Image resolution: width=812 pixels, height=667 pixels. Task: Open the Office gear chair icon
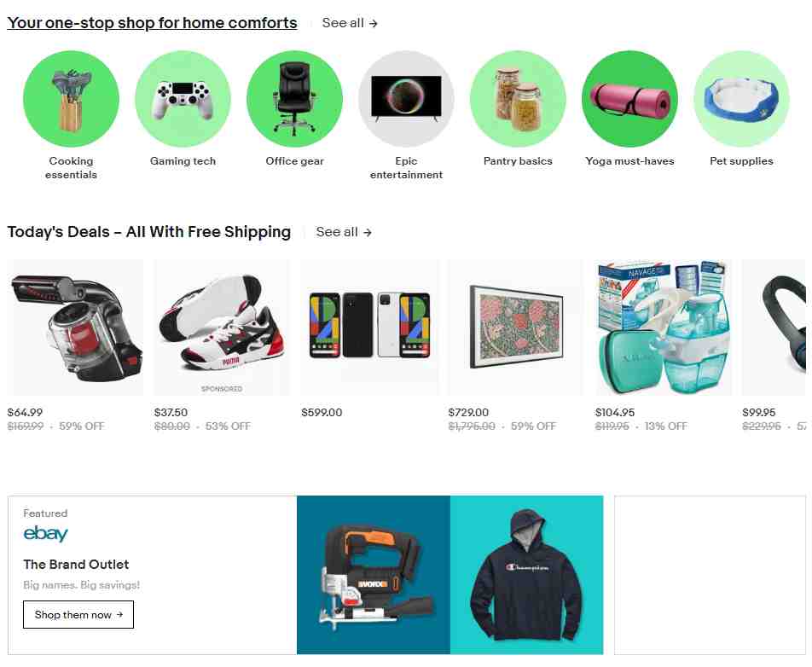pyautogui.click(x=294, y=98)
